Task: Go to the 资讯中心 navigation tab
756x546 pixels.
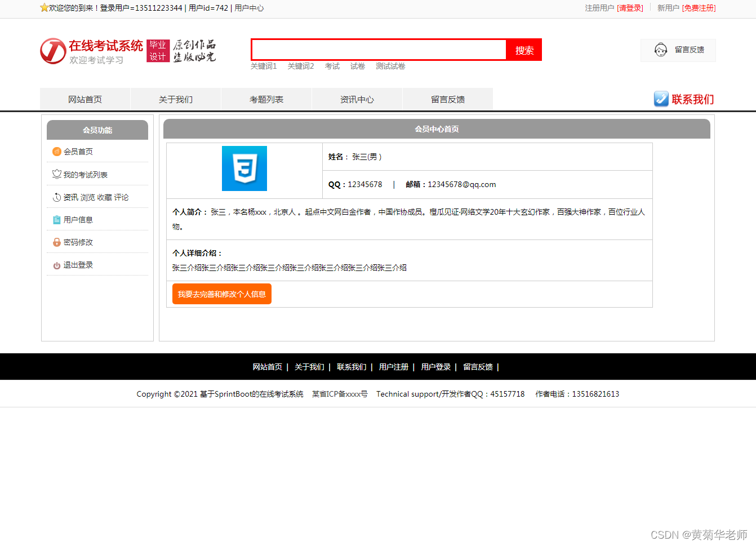Action: click(357, 99)
